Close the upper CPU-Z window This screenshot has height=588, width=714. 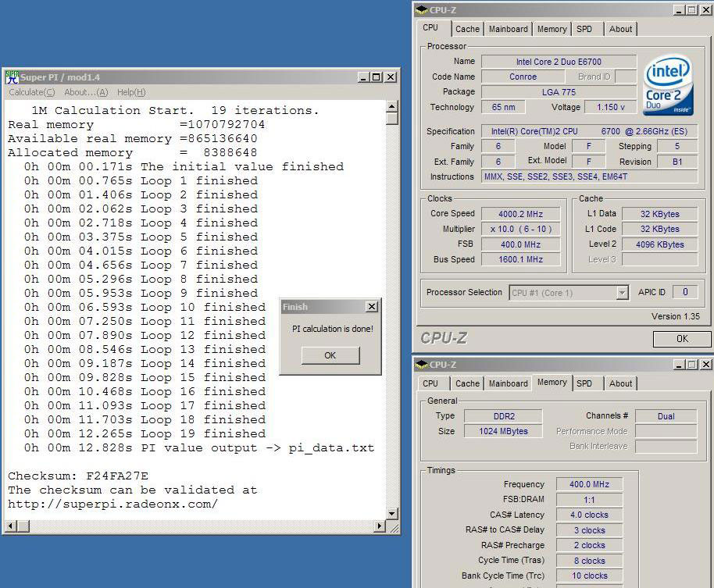tap(706, 10)
